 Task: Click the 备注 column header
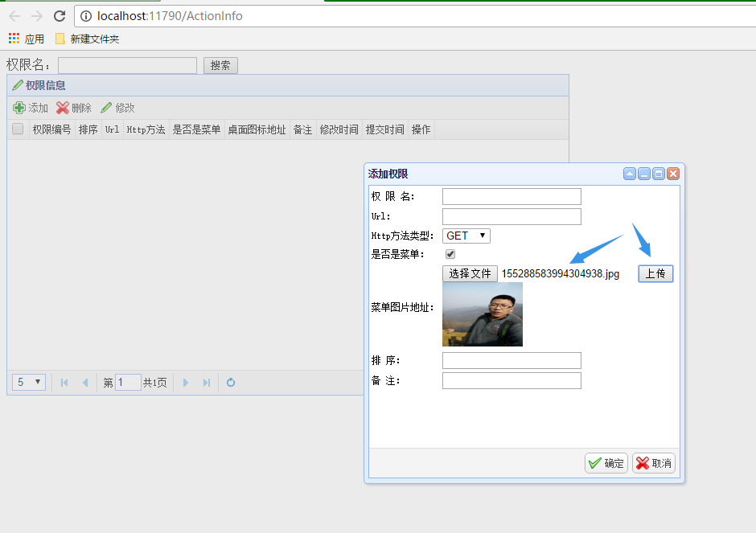coord(302,129)
